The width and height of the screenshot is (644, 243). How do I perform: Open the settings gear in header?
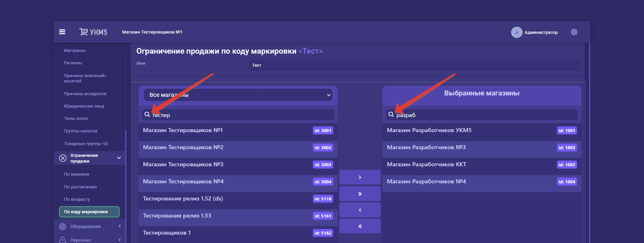click(x=574, y=32)
